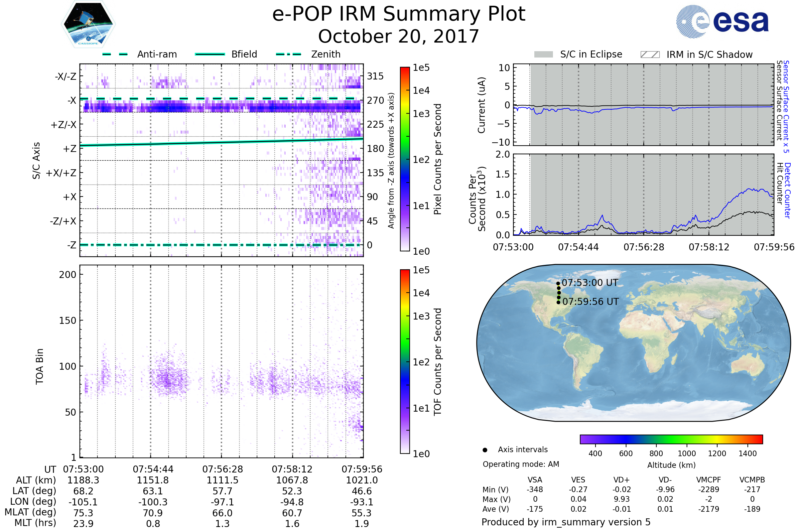This screenshot has height=532, width=798.
Task: Click the VMCPF voltage column header
Action: [x=709, y=480]
